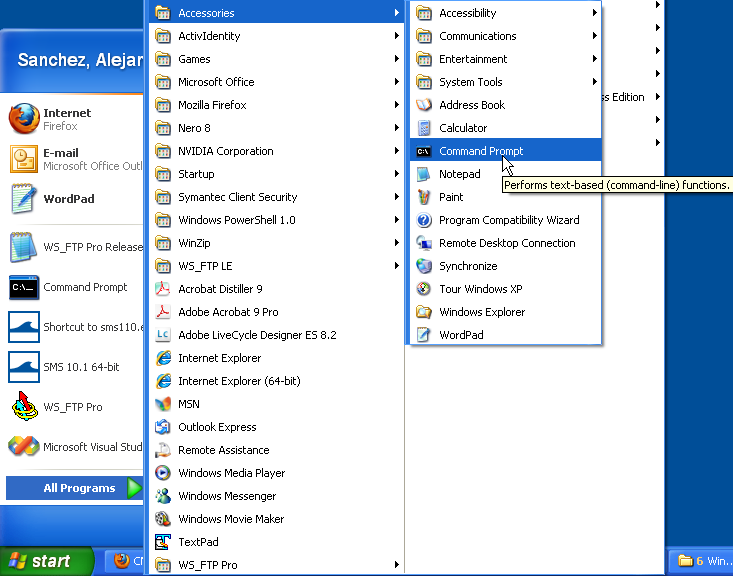Select the WS_FTP LE folder entry
733x576 pixels.
[x=277, y=266]
